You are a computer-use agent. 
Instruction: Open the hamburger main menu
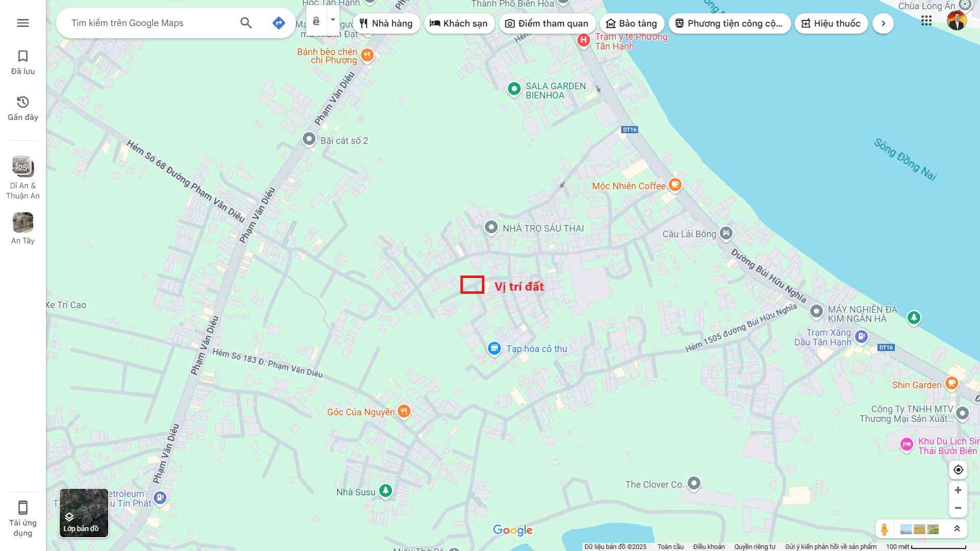23,23
